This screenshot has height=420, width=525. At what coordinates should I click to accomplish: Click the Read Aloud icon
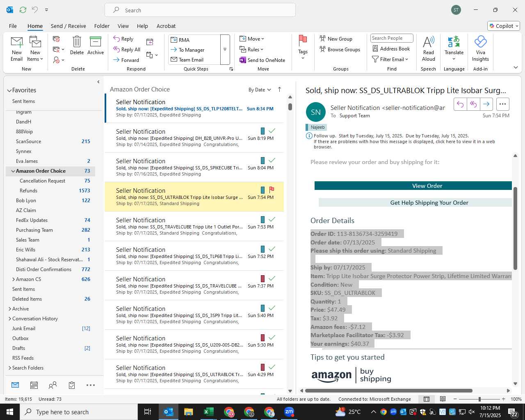(x=428, y=42)
